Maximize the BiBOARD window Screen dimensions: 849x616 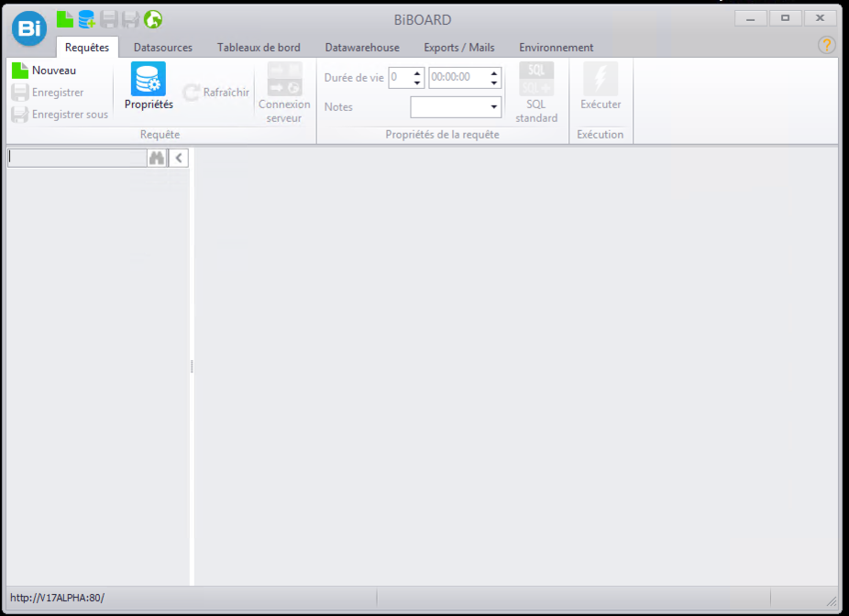785,19
